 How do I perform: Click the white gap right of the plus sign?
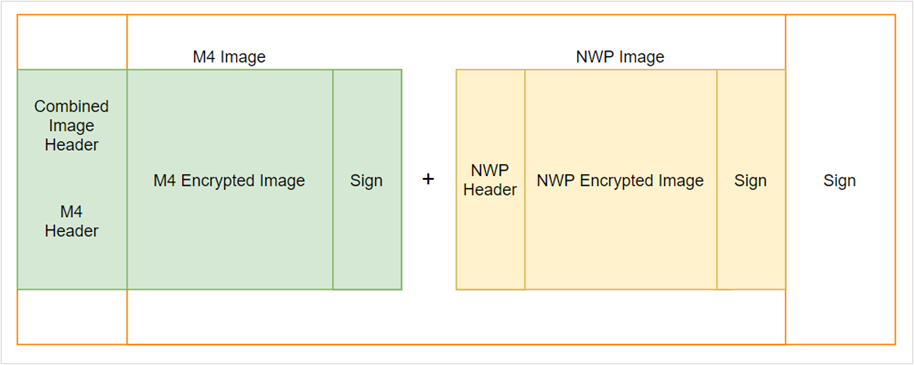click(445, 180)
